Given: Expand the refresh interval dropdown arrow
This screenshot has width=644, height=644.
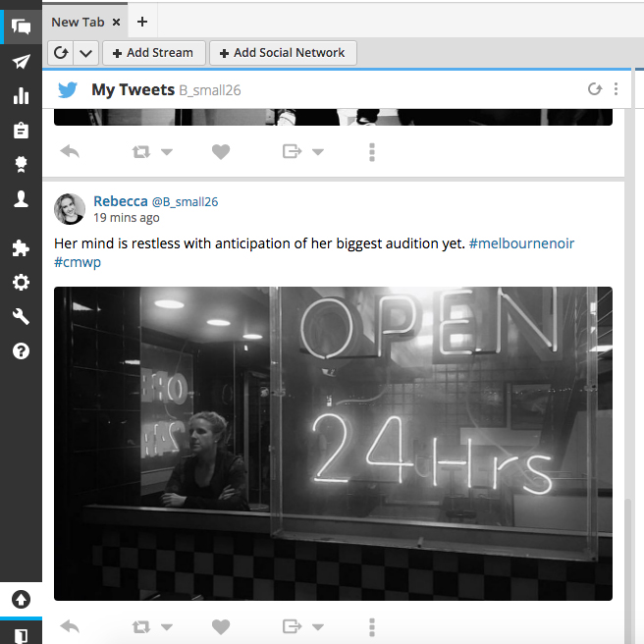Looking at the screenshot, I should pos(85,53).
